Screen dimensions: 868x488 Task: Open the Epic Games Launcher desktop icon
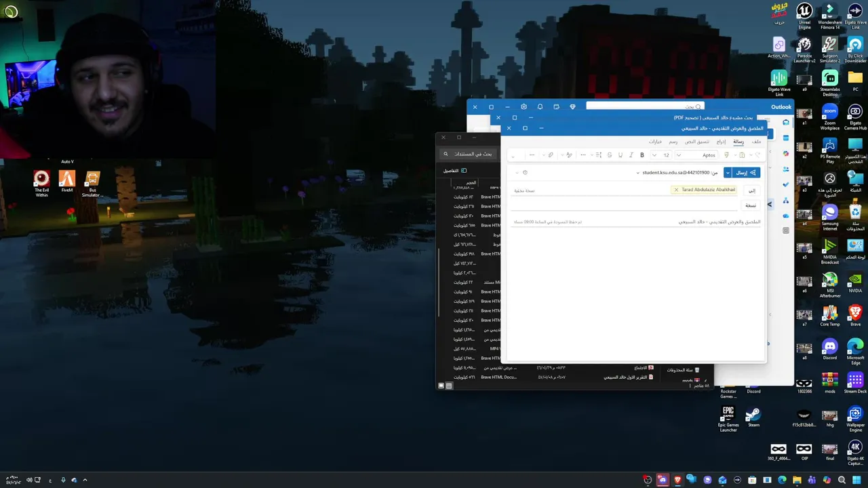728,419
